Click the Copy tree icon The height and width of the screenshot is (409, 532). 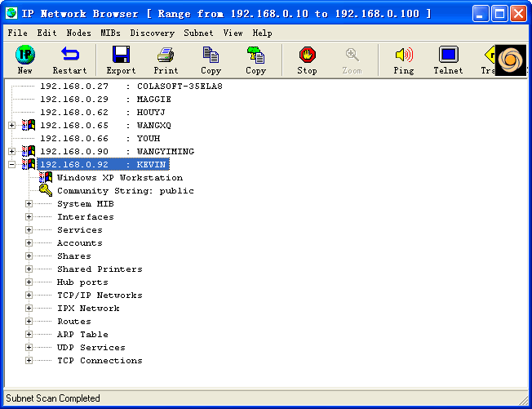coord(255,55)
